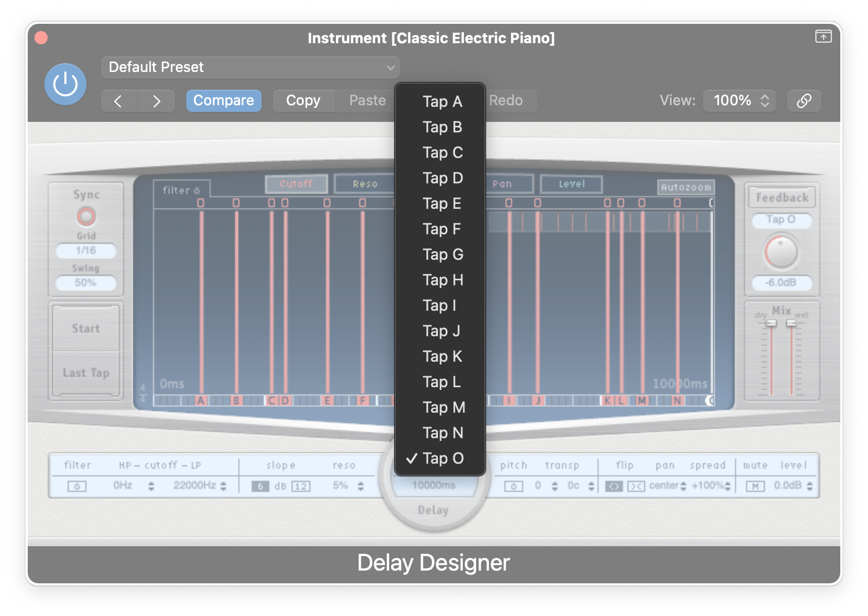Click the flip stereo arrows icon
Viewport: 868px width, 616px height.
click(x=614, y=486)
